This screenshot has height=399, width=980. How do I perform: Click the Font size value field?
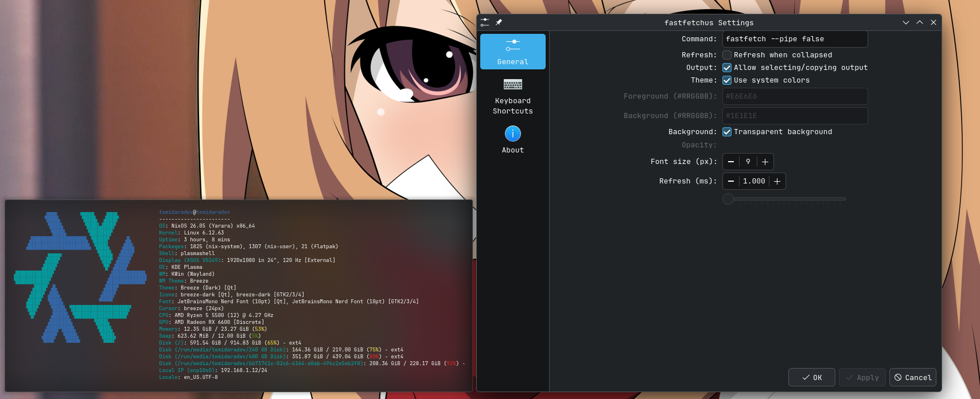click(x=748, y=162)
